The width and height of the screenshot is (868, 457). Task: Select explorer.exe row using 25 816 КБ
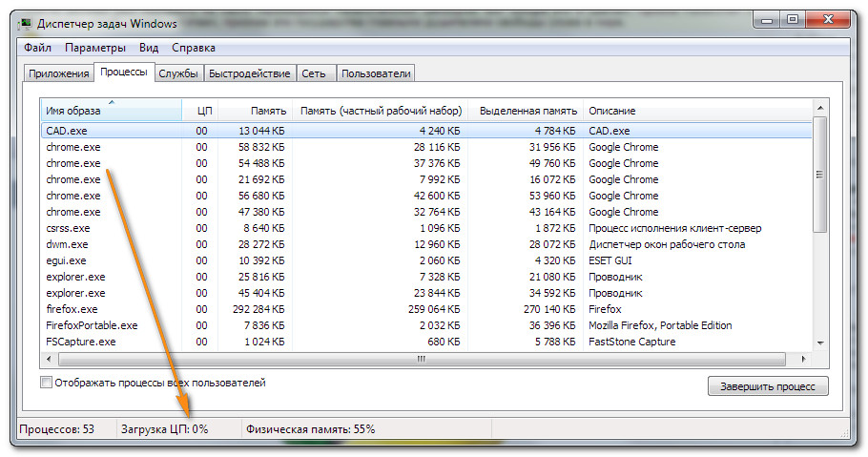click(426, 277)
